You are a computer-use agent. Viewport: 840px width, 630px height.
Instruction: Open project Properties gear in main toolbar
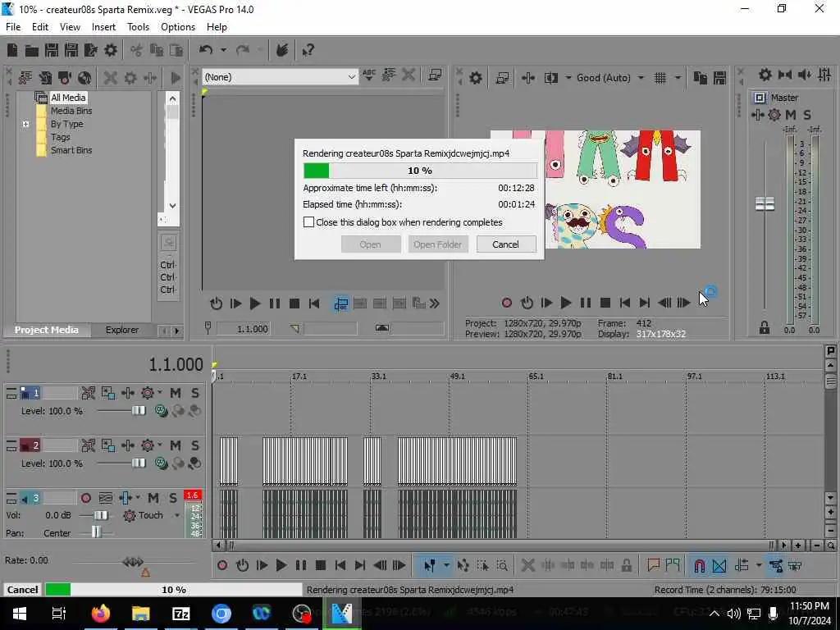coord(111,50)
